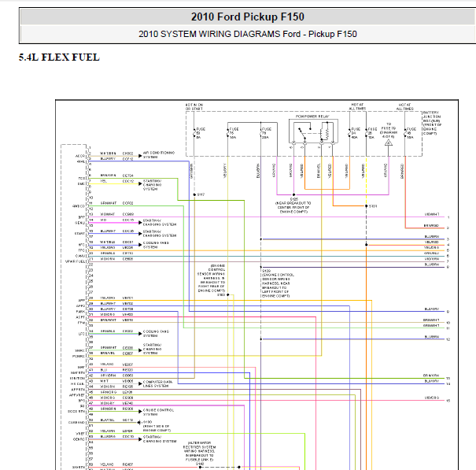This screenshot has height=470, width=476.
Task: Click the 'BLU/BRN' wire label at reference 12
Action: tap(432, 337)
